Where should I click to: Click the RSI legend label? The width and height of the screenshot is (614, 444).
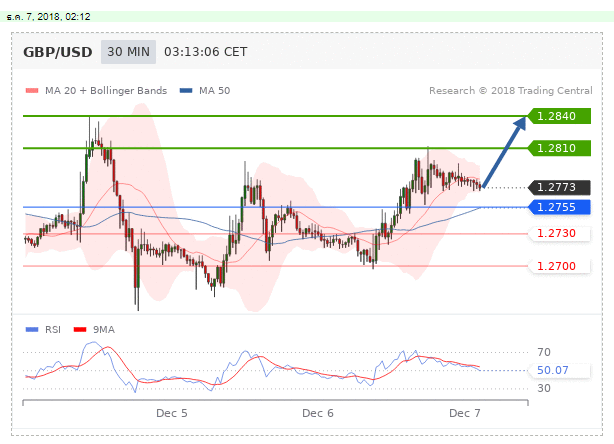pyautogui.click(x=53, y=330)
